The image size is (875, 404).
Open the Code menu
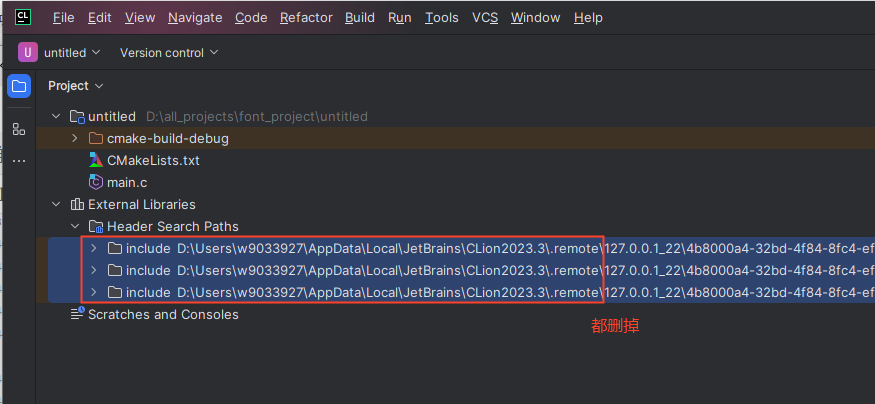(251, 18)
